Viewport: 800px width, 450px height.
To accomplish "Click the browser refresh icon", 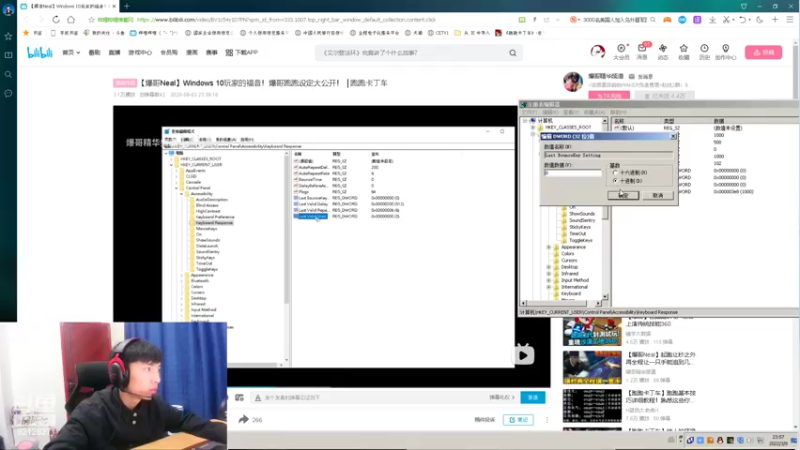I will (x=56, y=19).
